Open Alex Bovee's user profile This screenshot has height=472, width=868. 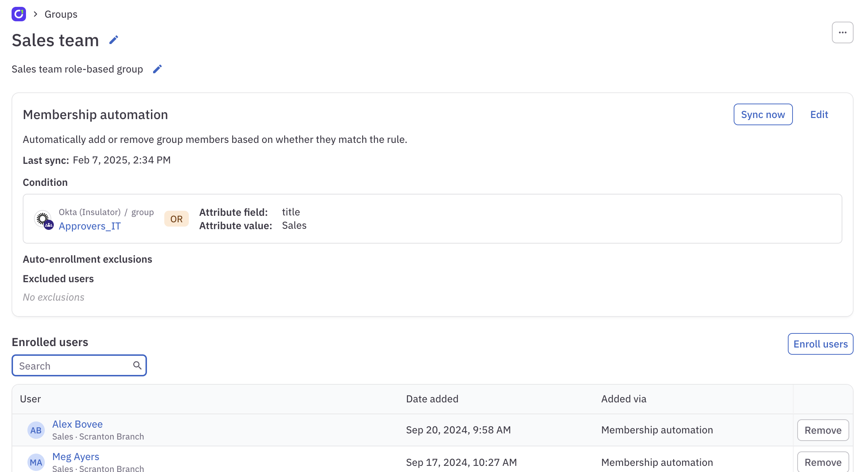77,424
